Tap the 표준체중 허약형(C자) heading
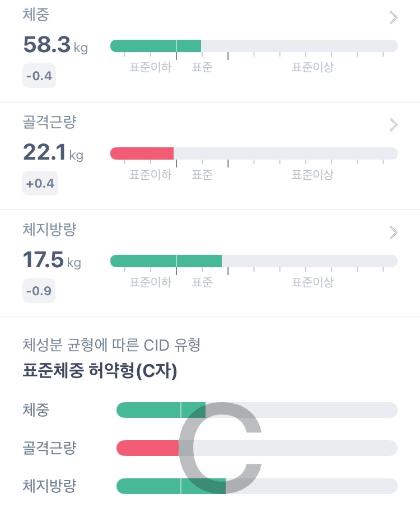Screen dimensions: 420x508 click(x=100, y=371)
